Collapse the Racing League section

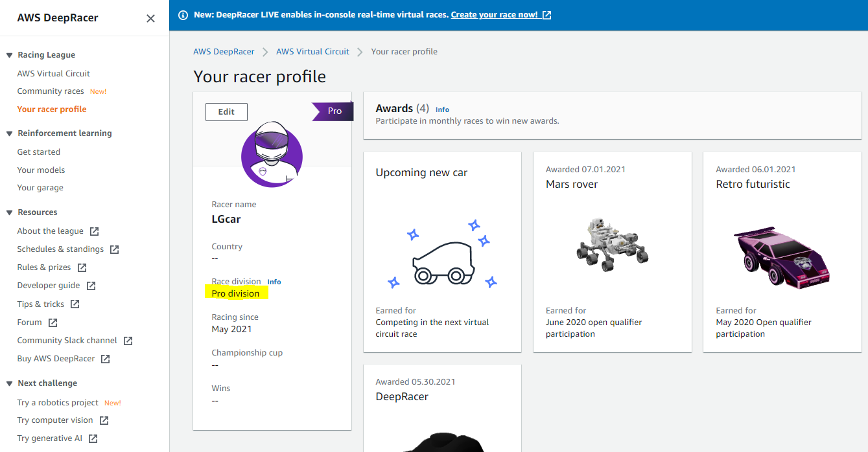[x=10, y=55]
